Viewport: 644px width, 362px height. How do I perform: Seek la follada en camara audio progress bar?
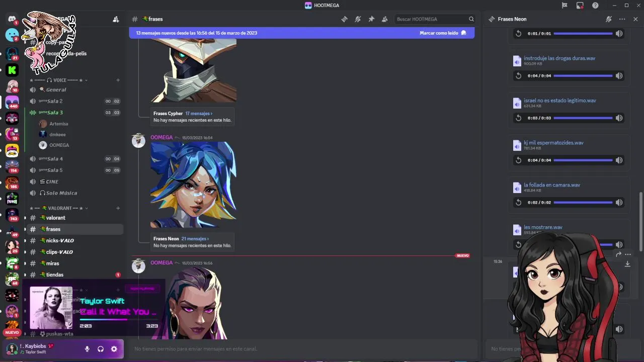[583, 203]
